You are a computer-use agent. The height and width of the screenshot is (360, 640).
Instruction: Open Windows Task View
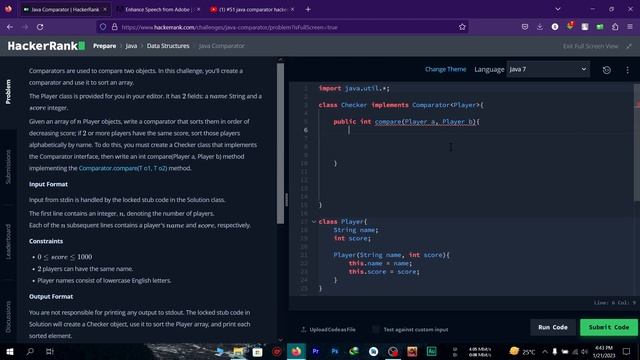pos(49,351)
